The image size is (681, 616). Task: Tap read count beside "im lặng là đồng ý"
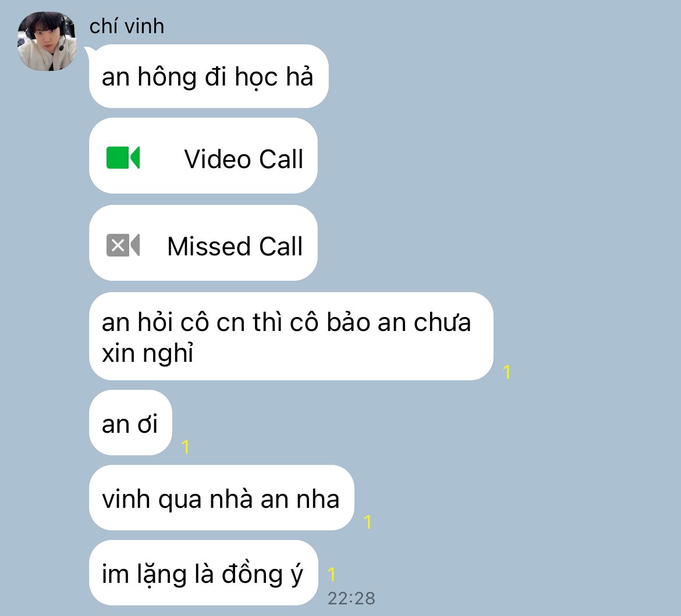tap(331, 574)
